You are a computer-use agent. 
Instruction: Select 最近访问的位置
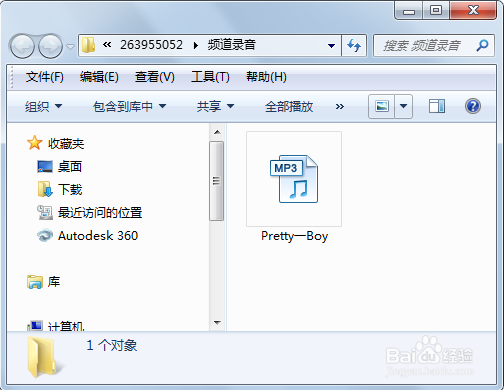click(x=100, y=212)
